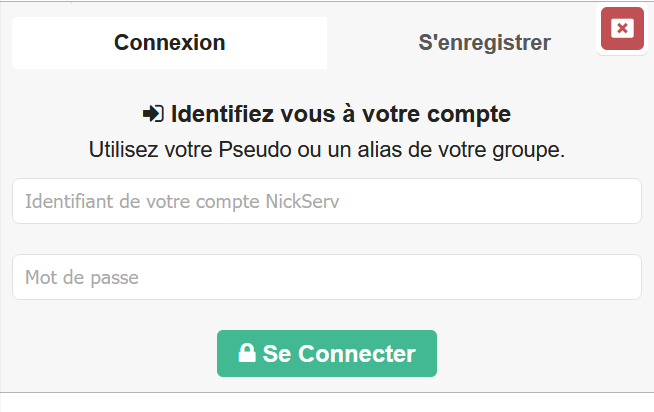
Task: Dismiss the popup using the white cross icon
Action: 622,28
